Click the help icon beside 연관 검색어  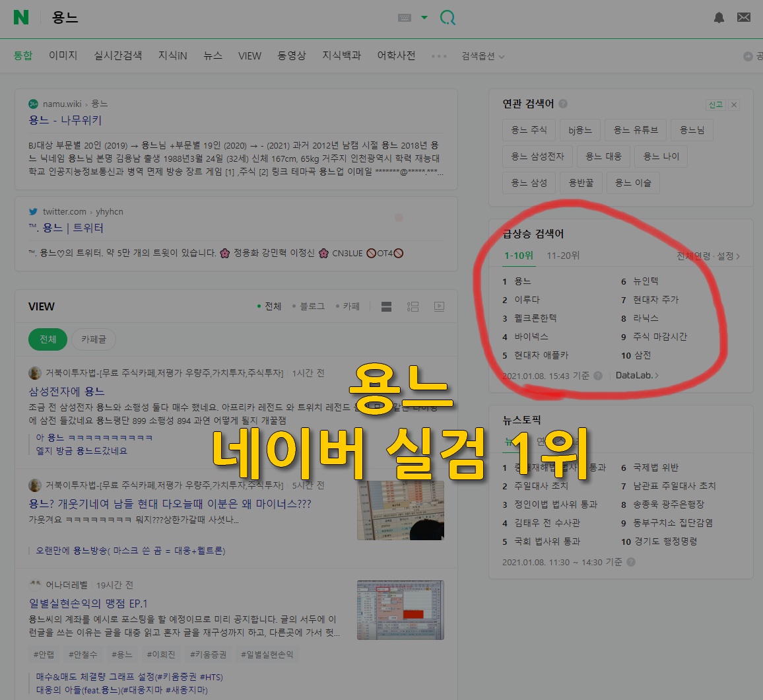click(x=563, y=104)
